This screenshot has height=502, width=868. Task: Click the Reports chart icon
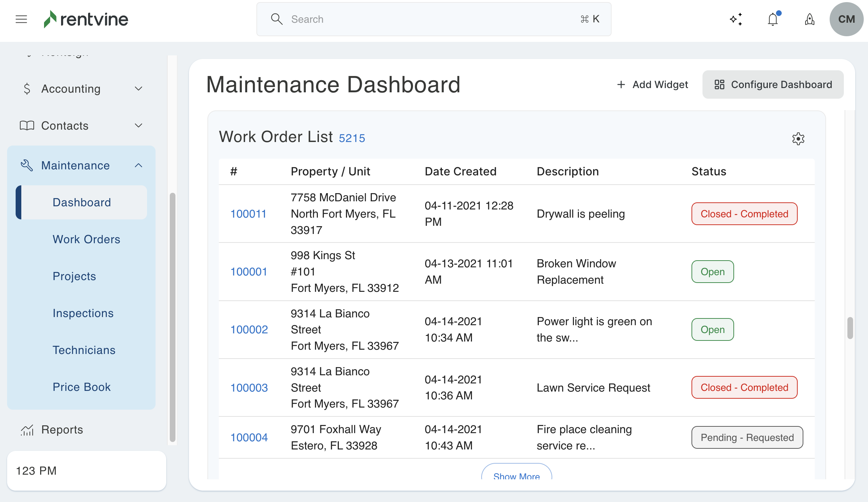[x=27, y=430]
